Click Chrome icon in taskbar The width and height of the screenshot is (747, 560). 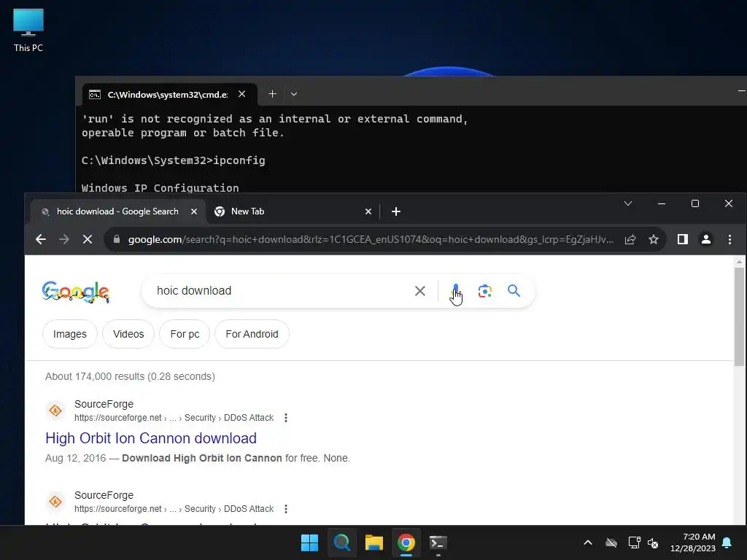[x=406, y=542]
